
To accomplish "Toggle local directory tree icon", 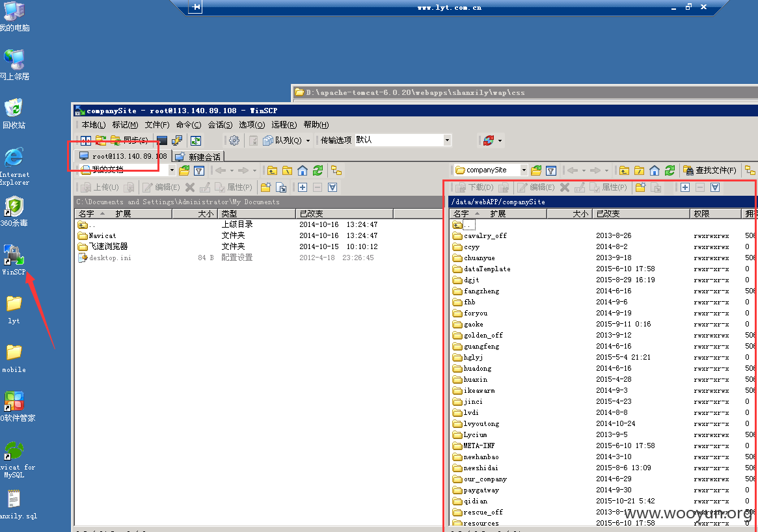I will (x=336, y=170).
